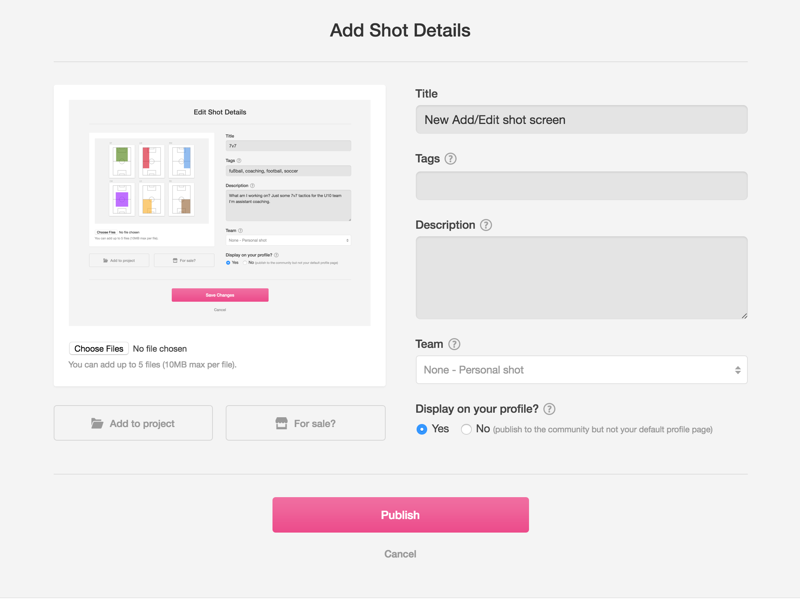Open the Team dropdown menu
Viewport: 800px width, 600px height.
581,370
